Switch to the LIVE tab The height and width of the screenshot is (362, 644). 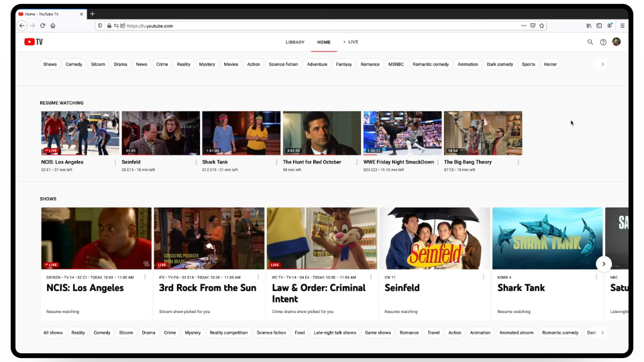click(351, 42)
